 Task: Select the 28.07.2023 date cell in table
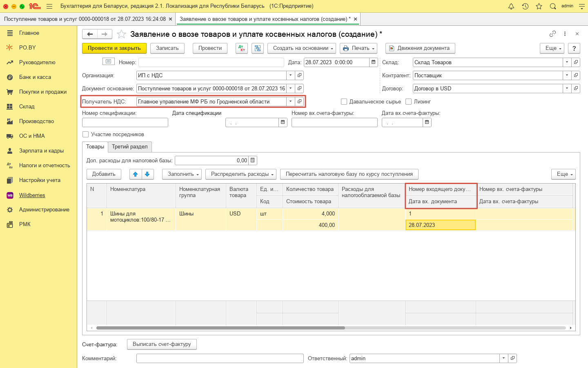440,225
